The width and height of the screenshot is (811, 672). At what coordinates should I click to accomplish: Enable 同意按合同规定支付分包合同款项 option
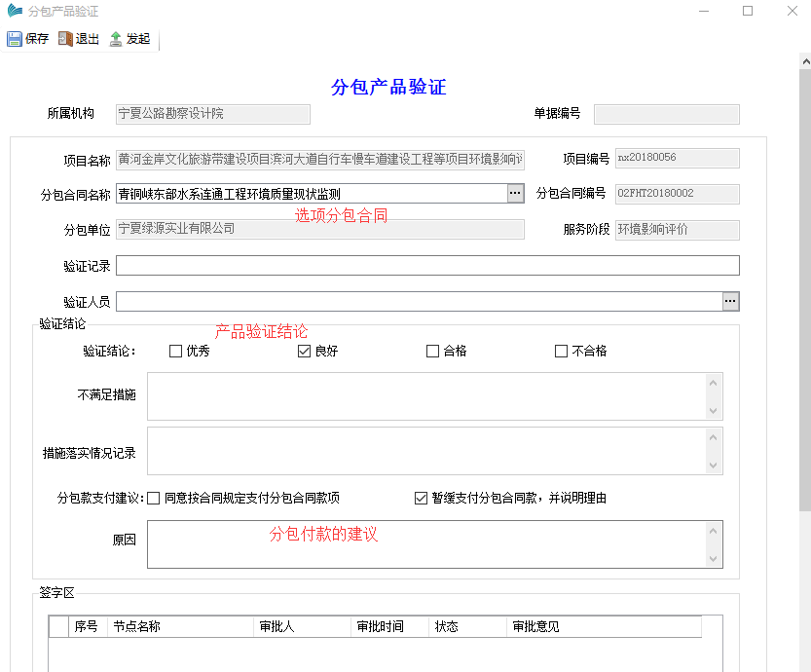[x=152, y=498]
